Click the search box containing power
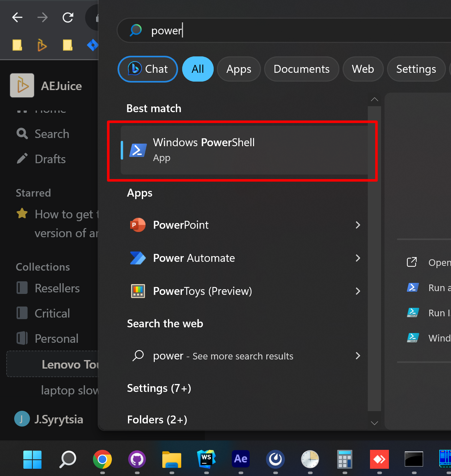The image size is (451, 476). coord(284,31)
